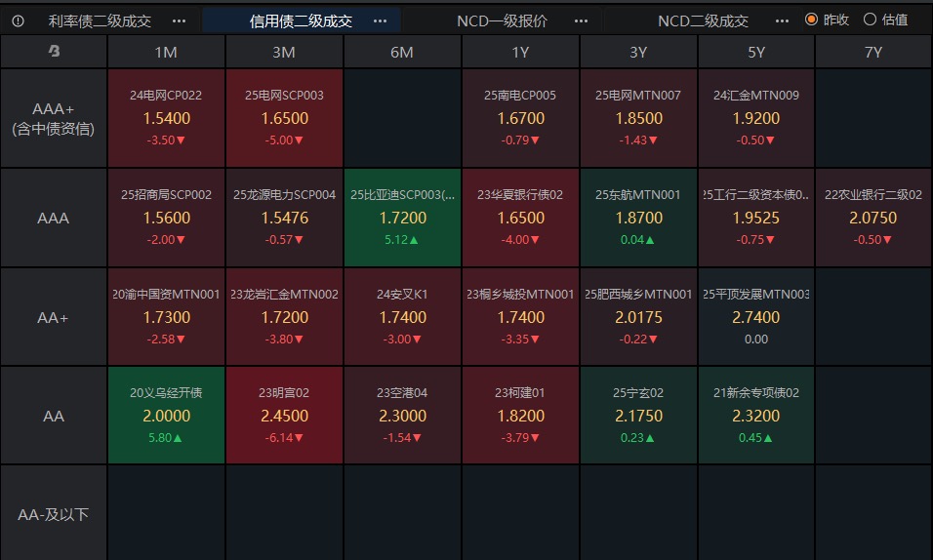Open the ellipsis menu next to 信用债二级成交
Screen dimensions: 933x560
coord(380,20)
